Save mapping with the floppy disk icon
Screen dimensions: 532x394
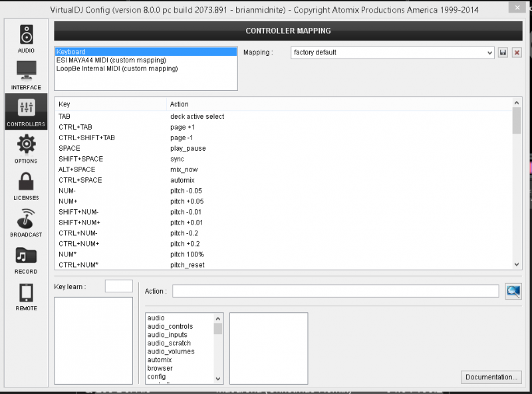click(503, 52)
